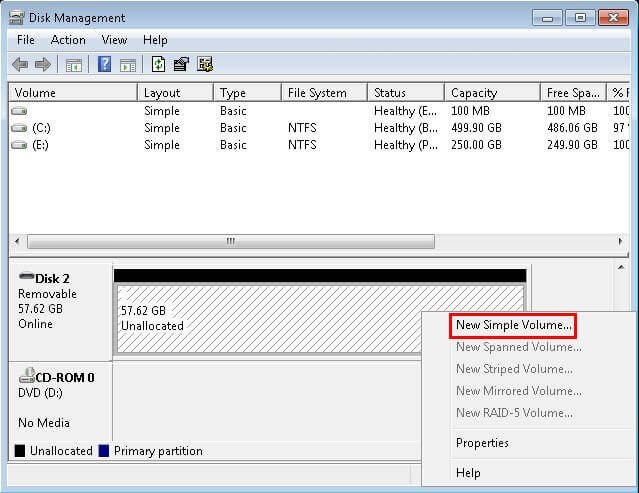This screenshot has height=493, width=639.
Task: Click the disk pane scroll up arrow
Action: coord(621,268)
